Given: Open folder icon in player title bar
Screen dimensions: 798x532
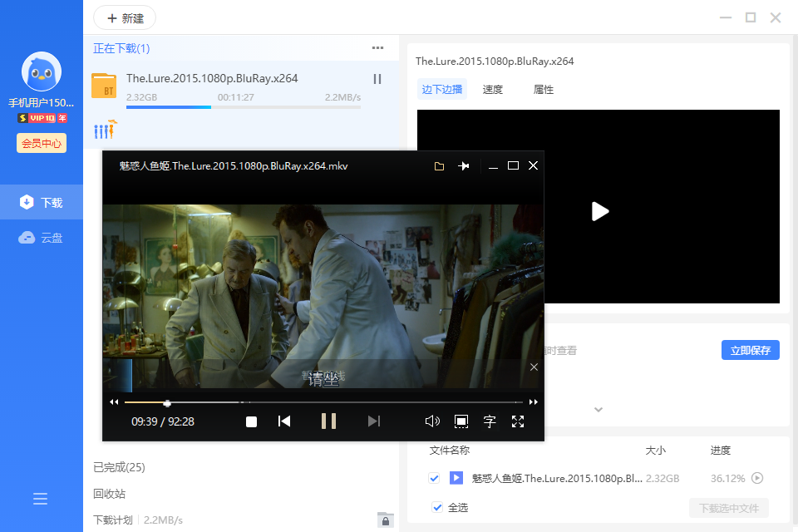Looking at the screenshot, I should [439, 166].
